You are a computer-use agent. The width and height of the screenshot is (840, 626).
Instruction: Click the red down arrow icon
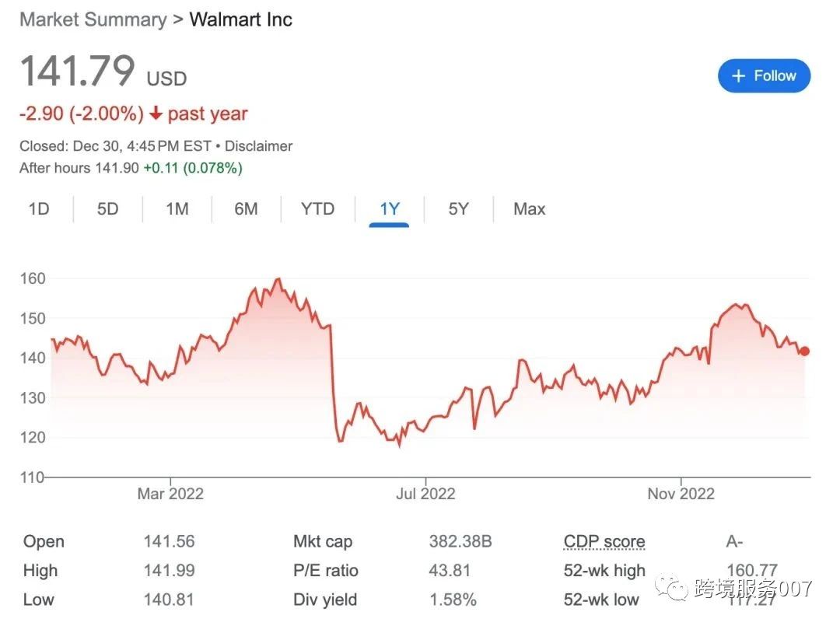coord(156,114)
